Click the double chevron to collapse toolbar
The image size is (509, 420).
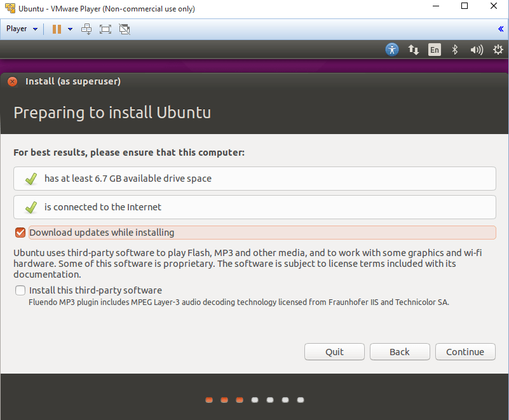click(501, 29)
